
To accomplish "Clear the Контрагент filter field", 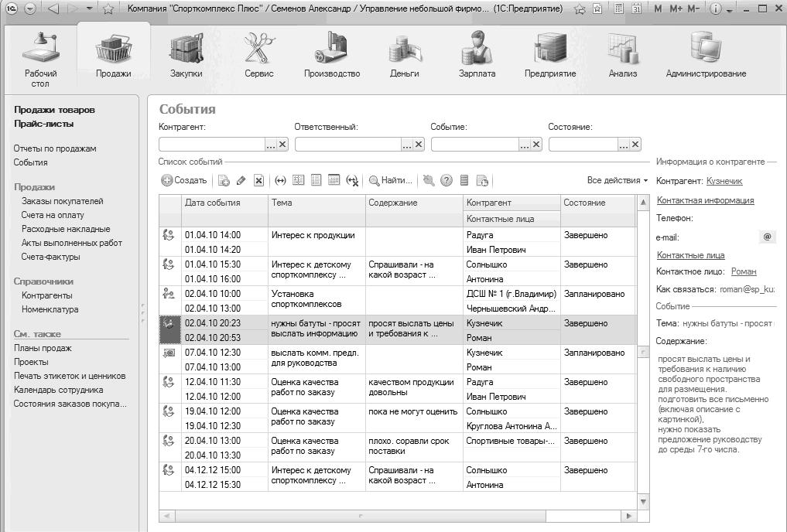I will point(282,144).
